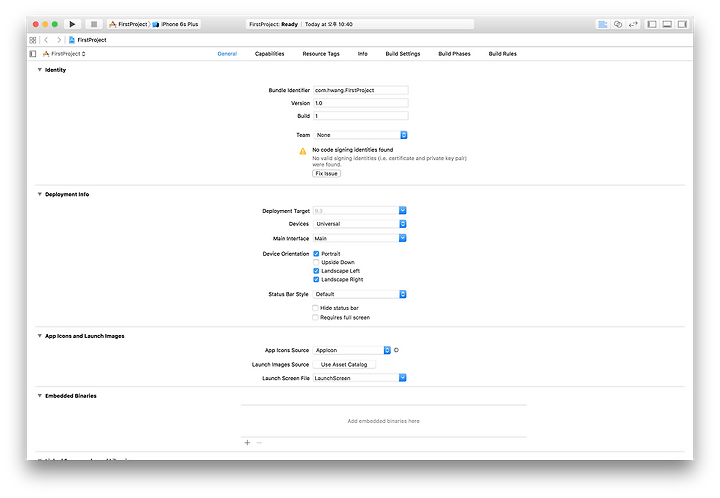Image resolution: width=720 pixels, height=498 pixels.
Task: Show the standard editor
Action: point(602,24)
